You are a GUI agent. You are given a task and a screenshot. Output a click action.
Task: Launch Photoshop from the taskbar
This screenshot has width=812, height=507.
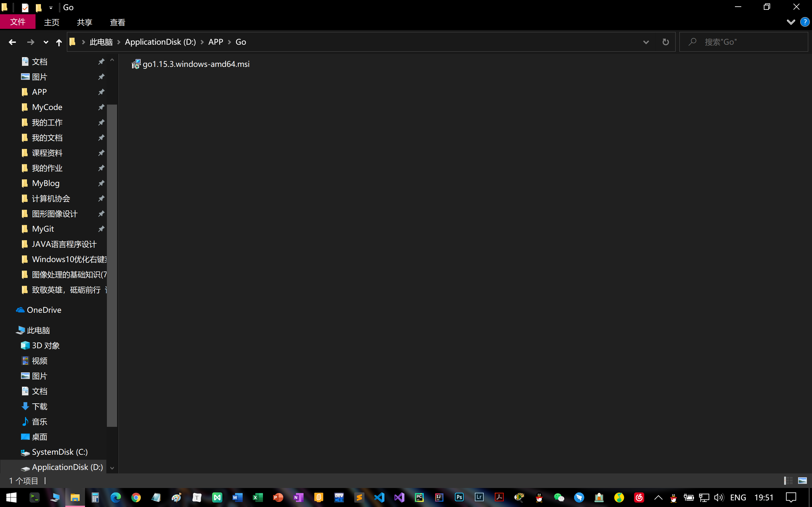click(x=459, y=497)
